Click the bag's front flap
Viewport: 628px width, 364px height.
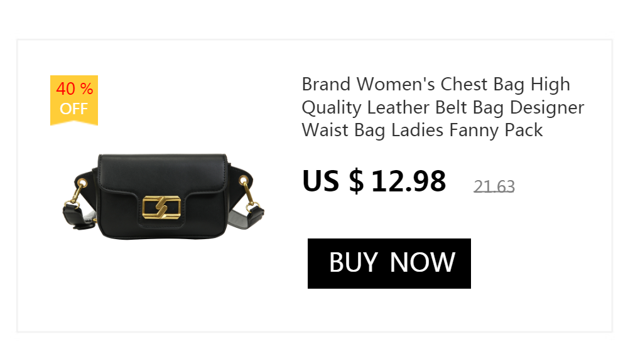[162, 173]
